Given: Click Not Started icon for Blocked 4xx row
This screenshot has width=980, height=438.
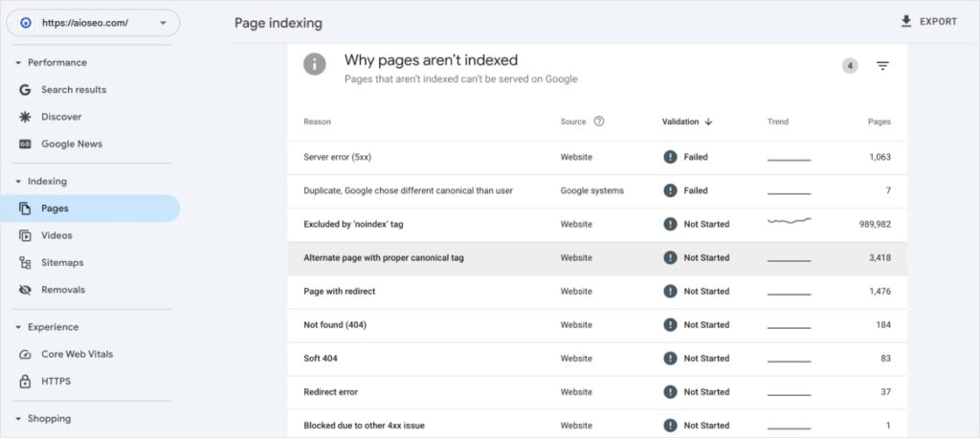Looking at the screenshot, I should [670, 426].
